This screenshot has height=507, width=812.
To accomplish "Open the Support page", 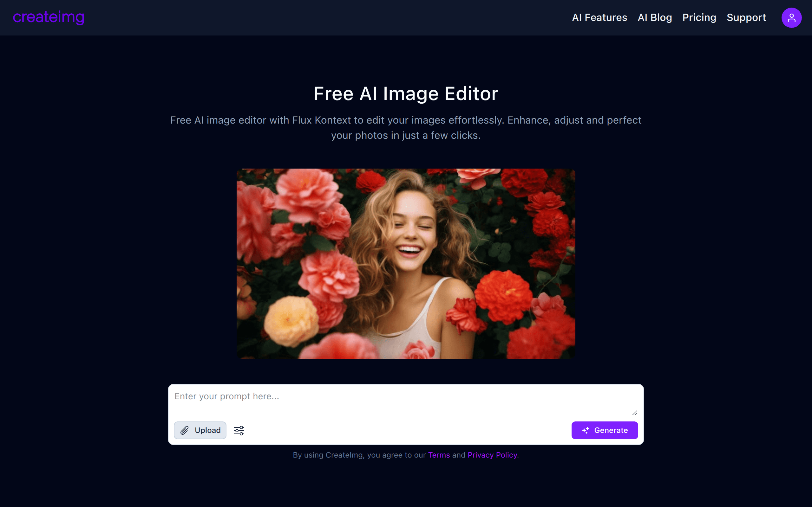I will click(x=746, y=17).
